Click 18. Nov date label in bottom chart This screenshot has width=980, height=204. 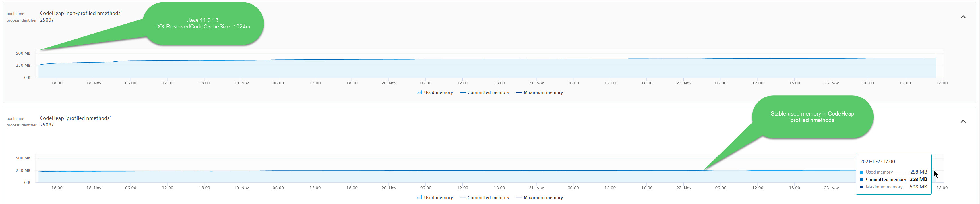tap(94, 188)
